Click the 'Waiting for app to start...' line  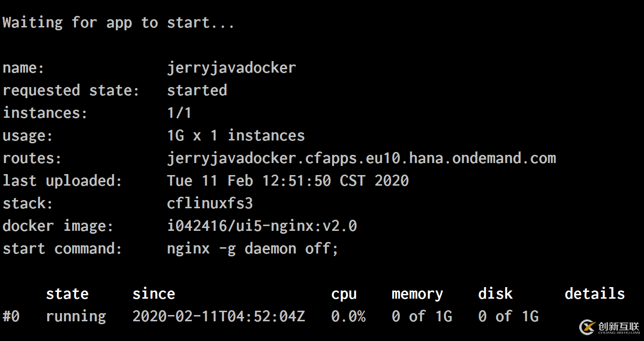coord(119,23)
